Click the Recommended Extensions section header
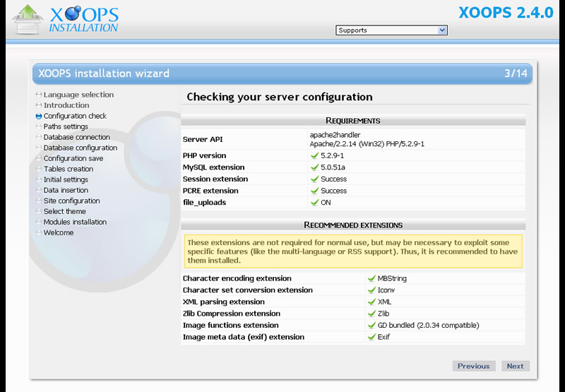 (353, 225)
